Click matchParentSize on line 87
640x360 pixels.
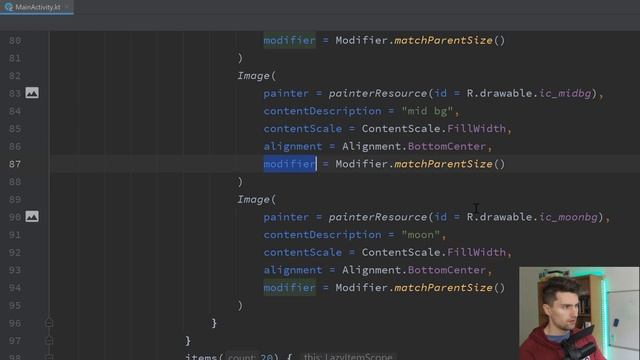[x=443, y=164]
